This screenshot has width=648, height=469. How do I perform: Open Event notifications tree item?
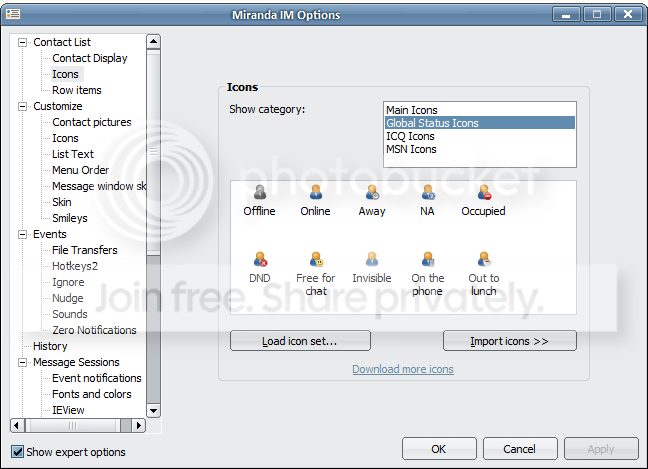click(x=97, y=379)
